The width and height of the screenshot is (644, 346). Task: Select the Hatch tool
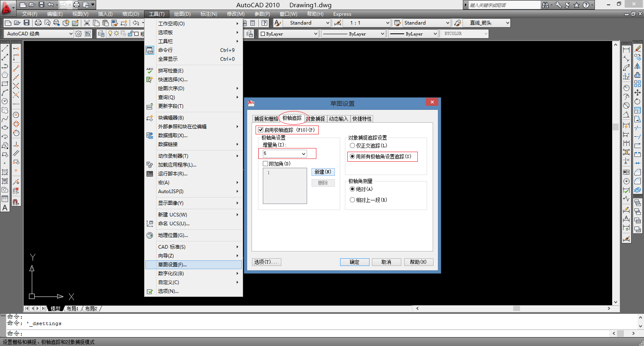pyautogui.click(x=5, y=172)
